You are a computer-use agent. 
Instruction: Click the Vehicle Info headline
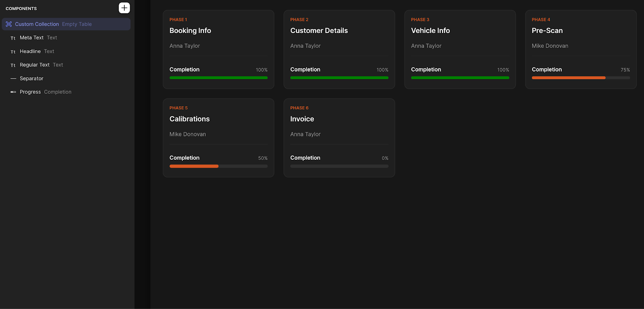click(x=431, y=31)
